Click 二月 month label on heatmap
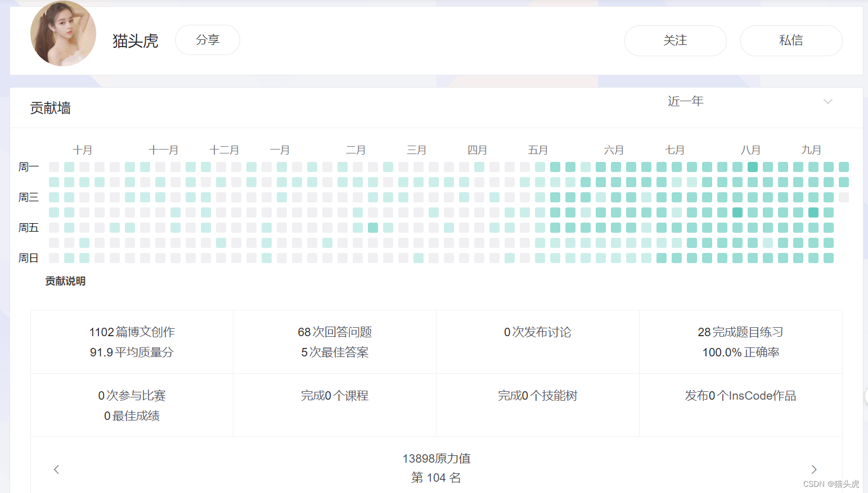This screenshot has height=493, width=868. click(x=356, y=150)
